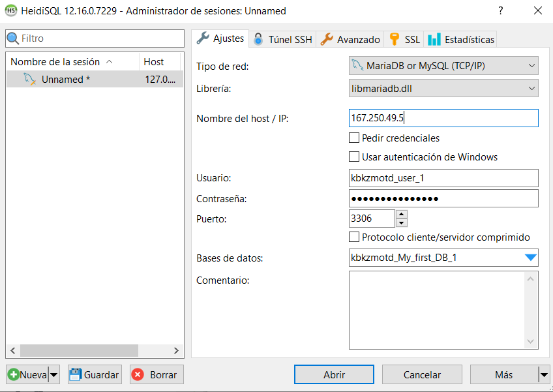
Task: Check Usar autenticación de Windows
Action: 354,157
